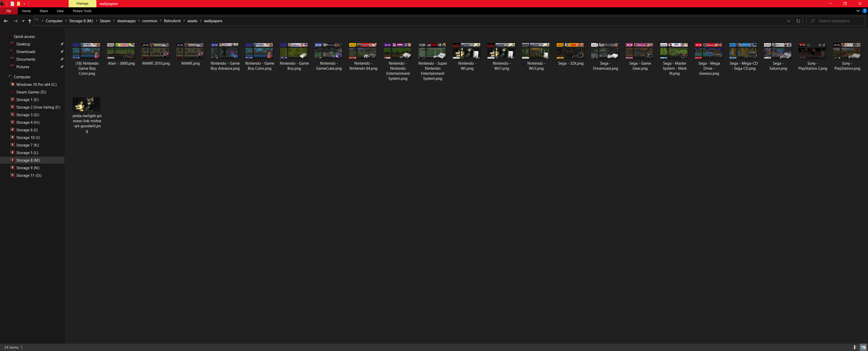Select Steam Games (D:) drive in sidebar
The width and height of the screenshot is (868, 351).
click(31, 92)
